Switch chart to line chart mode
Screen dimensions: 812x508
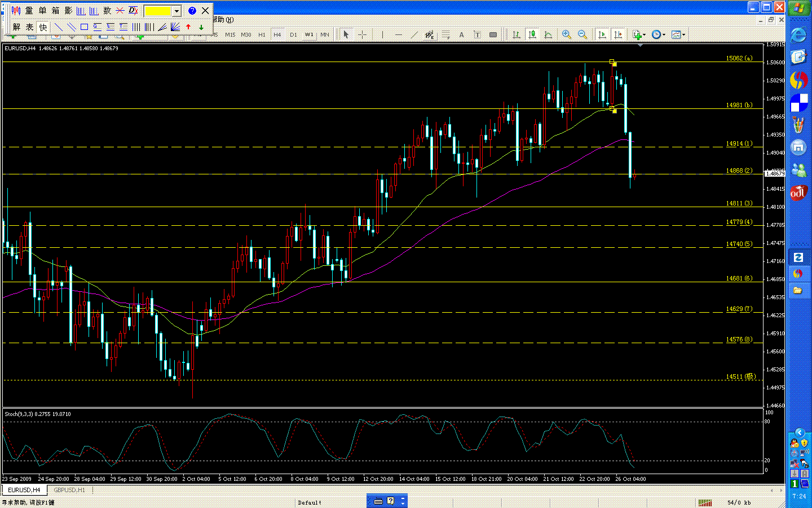(548, 34)
